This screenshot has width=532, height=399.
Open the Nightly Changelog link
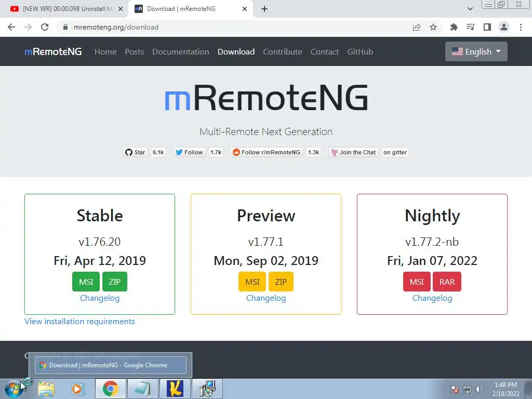click(x=432, y=298)
